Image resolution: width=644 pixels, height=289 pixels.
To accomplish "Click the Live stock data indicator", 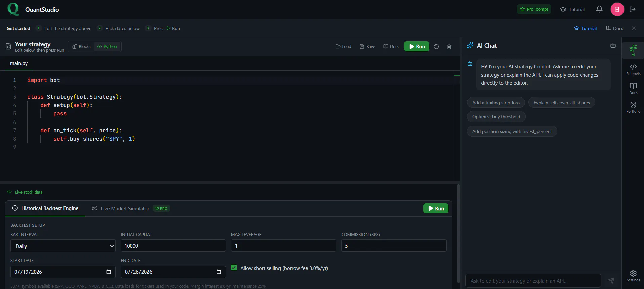I will tap(25, 192).
